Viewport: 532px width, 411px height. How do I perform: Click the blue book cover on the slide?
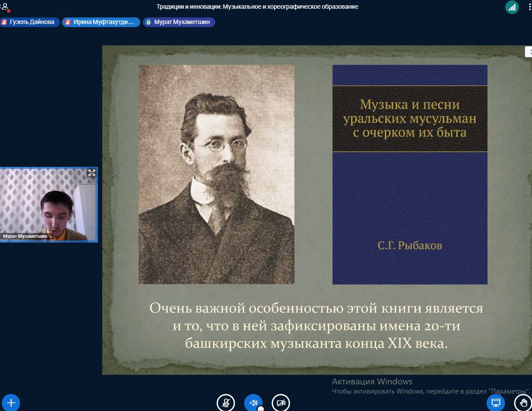(410, 175)
